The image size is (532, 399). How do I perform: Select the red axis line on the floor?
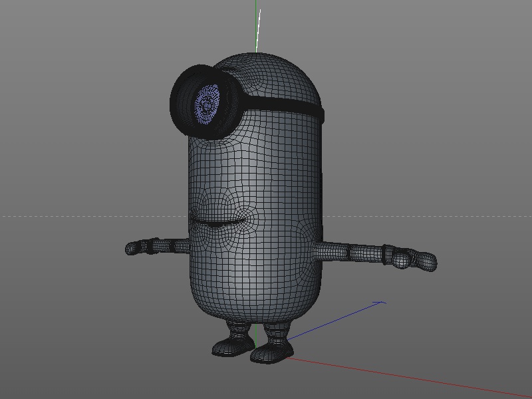pyautogui.click(x=409, y=377)
